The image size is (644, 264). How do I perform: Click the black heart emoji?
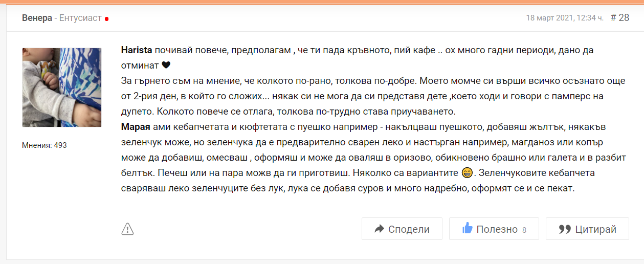tap(165, 65)
